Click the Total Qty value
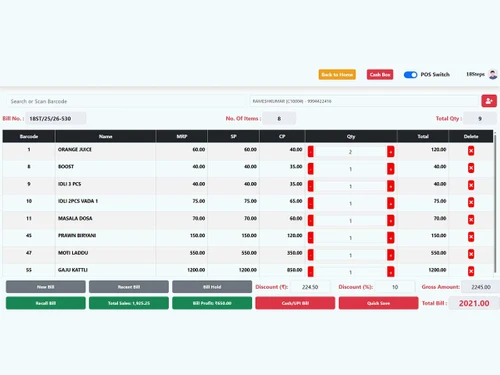This screenshot has height=375, width=500. pos(480,118)
